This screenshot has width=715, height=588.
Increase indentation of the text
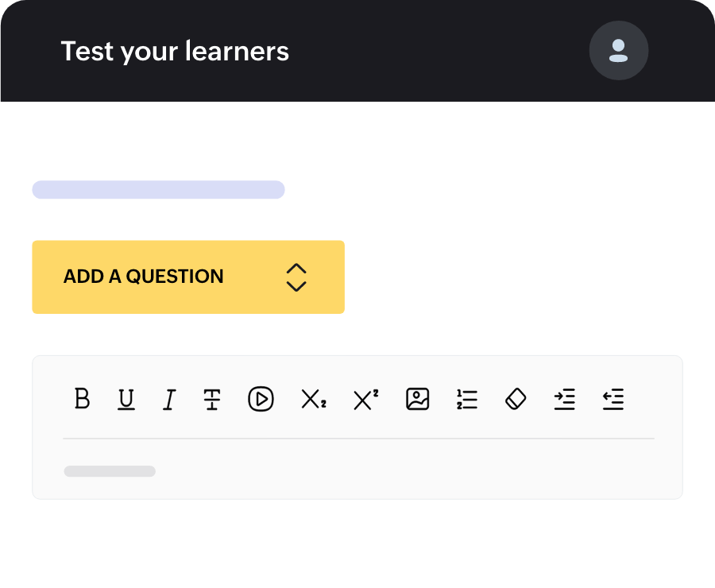click(x=565, y=400)
